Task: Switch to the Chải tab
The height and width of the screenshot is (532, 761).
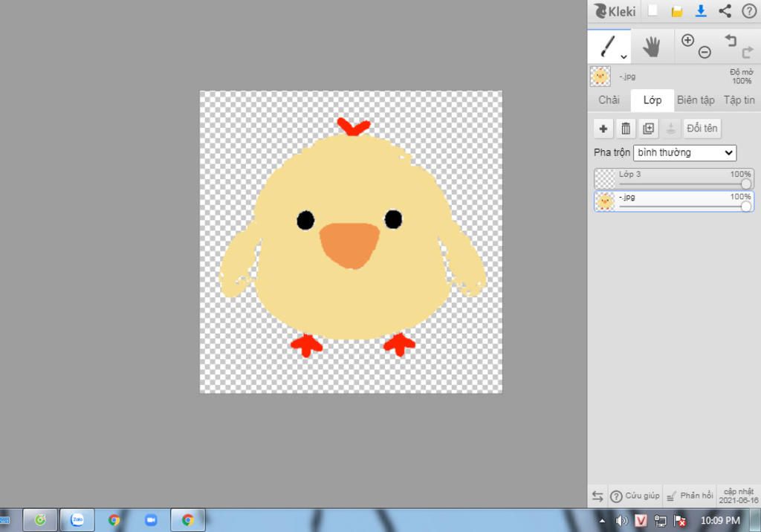Action: [609, 100]
